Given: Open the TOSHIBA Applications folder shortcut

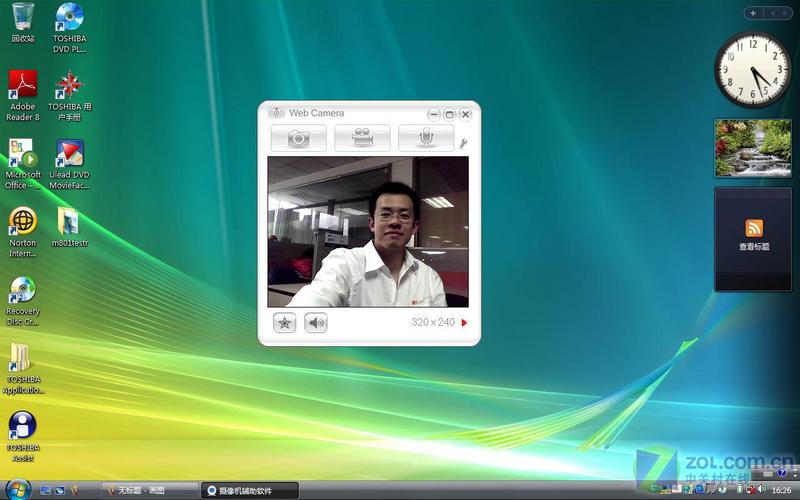Looking at the screenshot, I should (x=23, y=369).
